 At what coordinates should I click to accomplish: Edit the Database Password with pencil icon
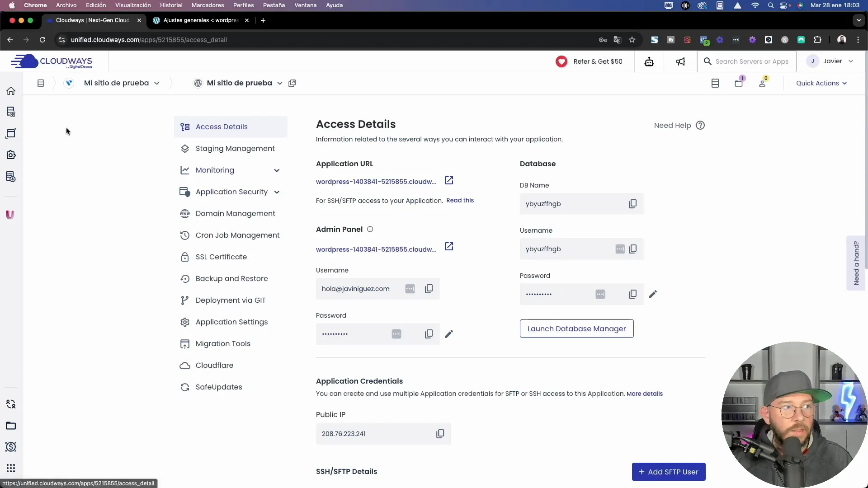[652, 294]
